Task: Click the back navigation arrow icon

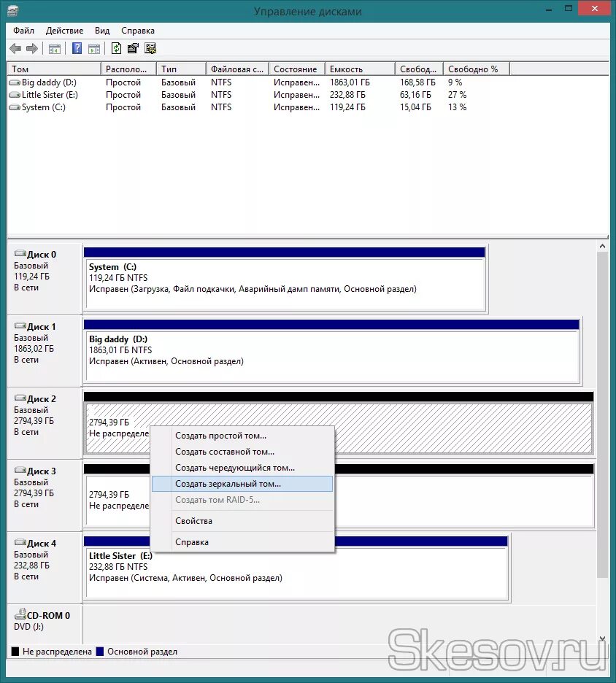Action: [15, 48]
